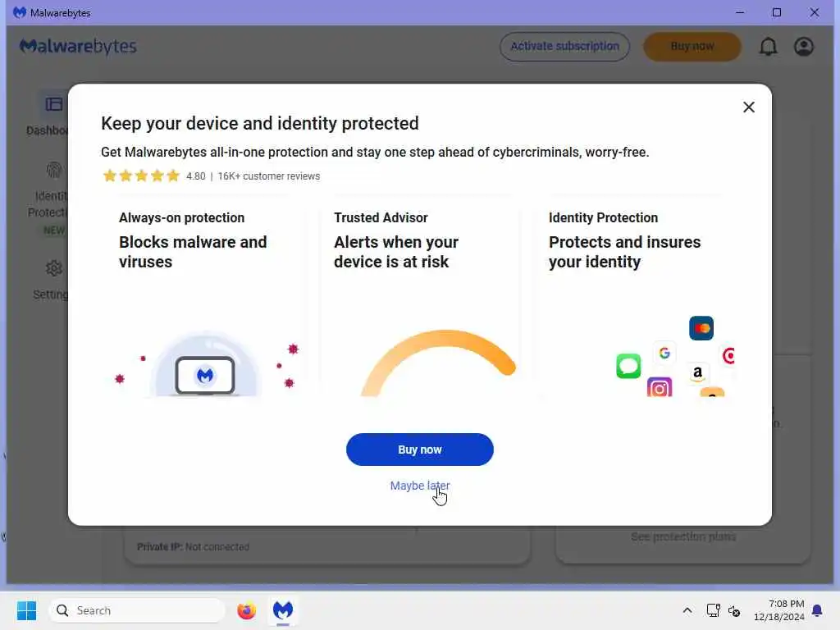Click the Google icon in the illustration
The width and height of the screenshot is (840, 630).
click(664, 353)
